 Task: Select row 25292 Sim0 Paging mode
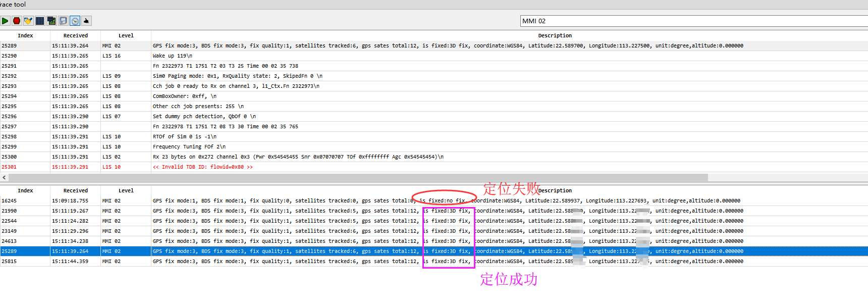434,76
